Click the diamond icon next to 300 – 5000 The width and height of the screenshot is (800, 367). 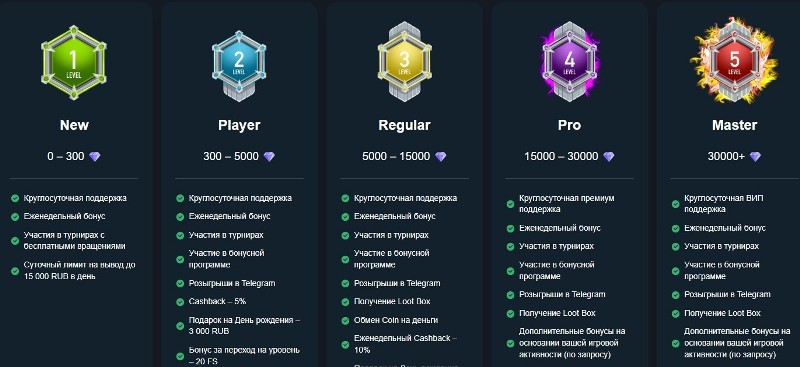pyautogui.click(x=269, y=157)
